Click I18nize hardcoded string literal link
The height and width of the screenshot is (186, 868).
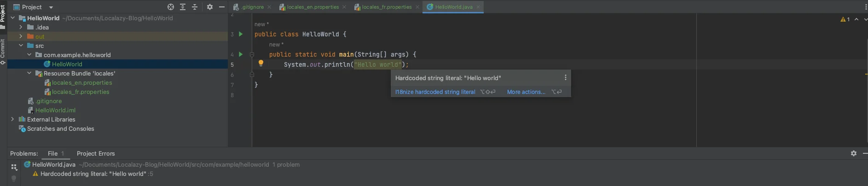click(435, 92)
